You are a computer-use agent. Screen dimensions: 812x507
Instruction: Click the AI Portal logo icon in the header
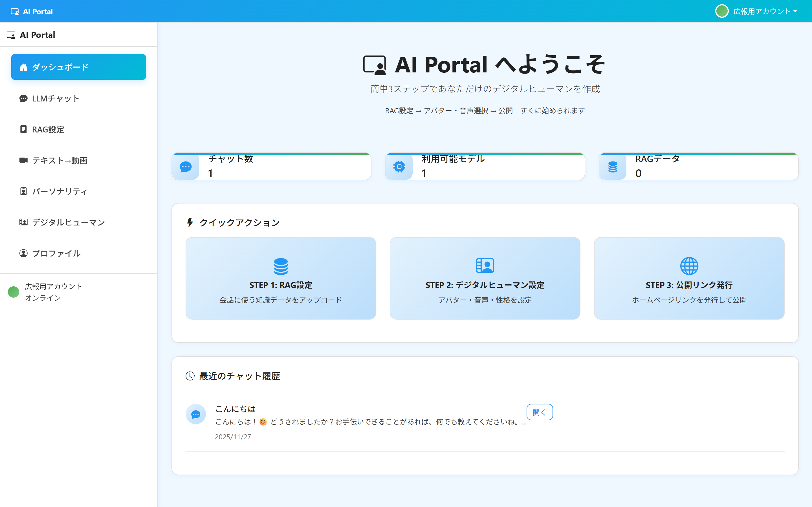(15, 11)
